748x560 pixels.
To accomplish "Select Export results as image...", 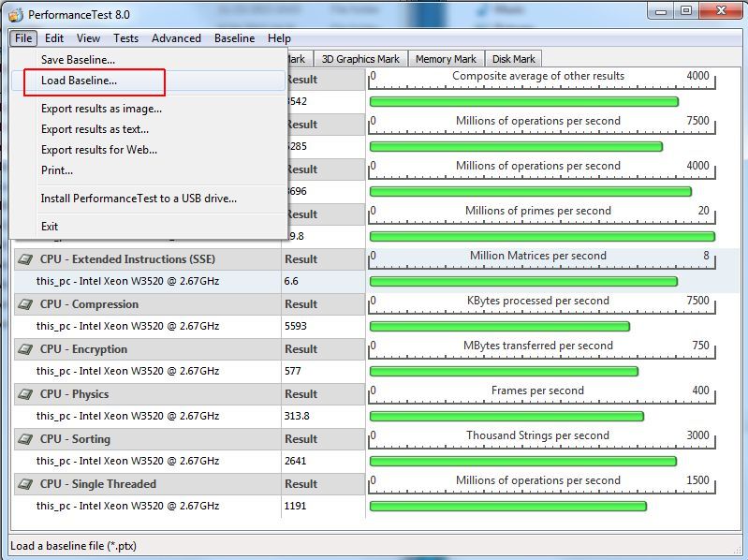I will coord(149,109).
